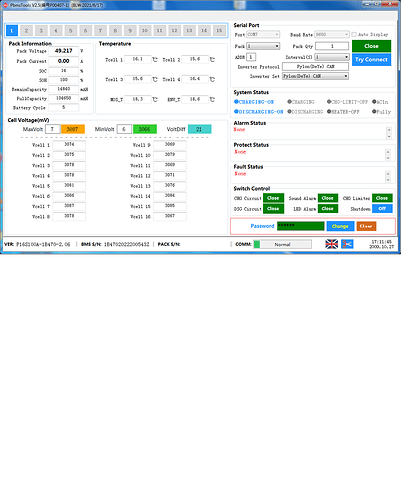The width and height of the screenshot is (416, 500).
Task: Click the Try Connect button
Action: point(371,60)
